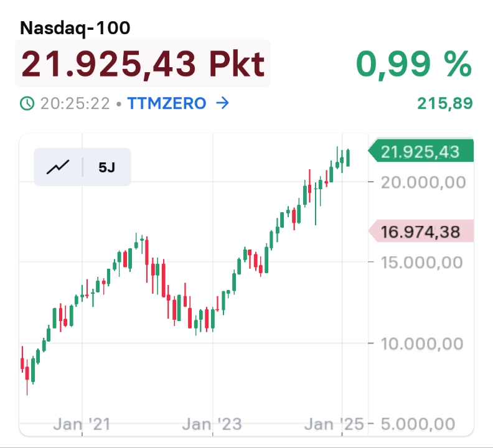The height and width of the screenshot is (448, 493).
Task: Click the 215,89 absolute change value
Action: (x=445, y=103)
